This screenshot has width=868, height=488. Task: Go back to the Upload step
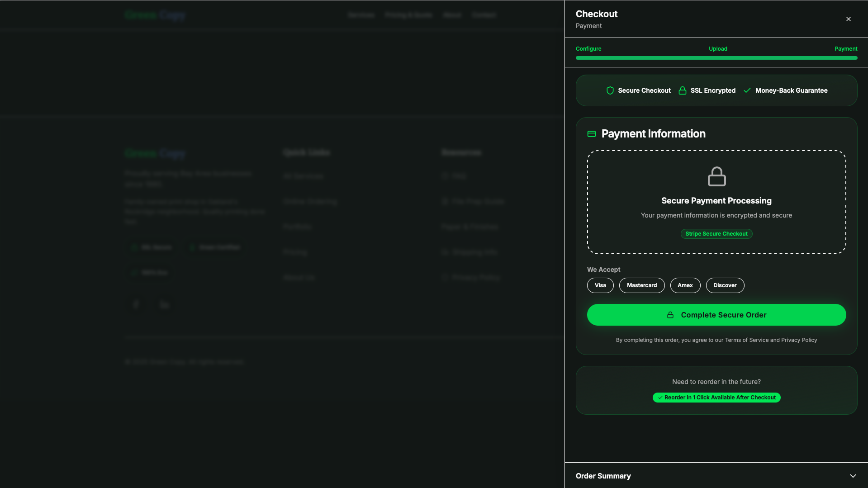click(x=717, y=49)
